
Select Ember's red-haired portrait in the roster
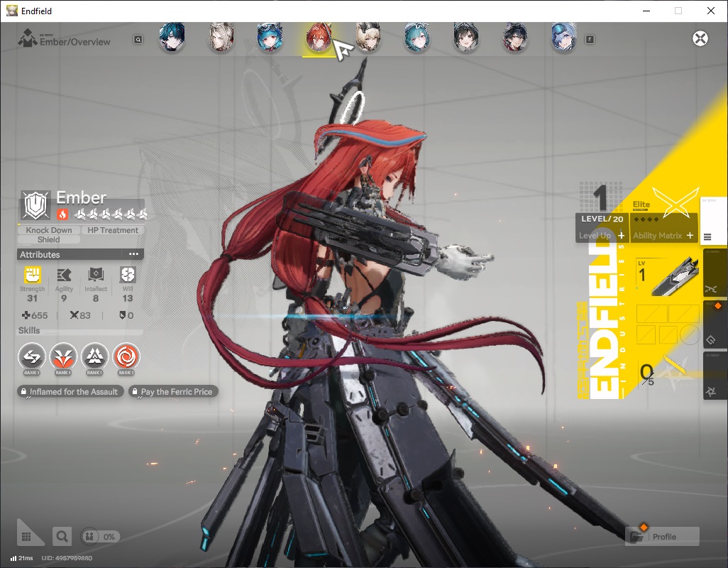point(319,37)
